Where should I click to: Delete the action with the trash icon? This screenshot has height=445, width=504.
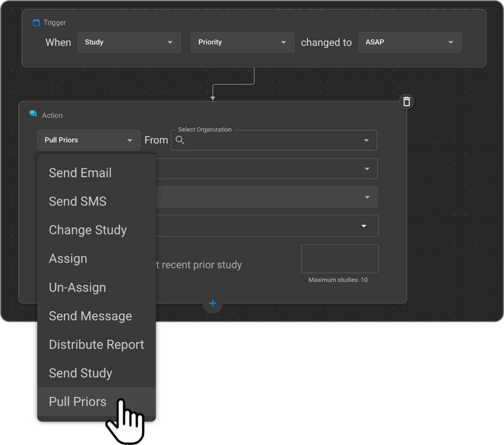[x=406, y=102]
